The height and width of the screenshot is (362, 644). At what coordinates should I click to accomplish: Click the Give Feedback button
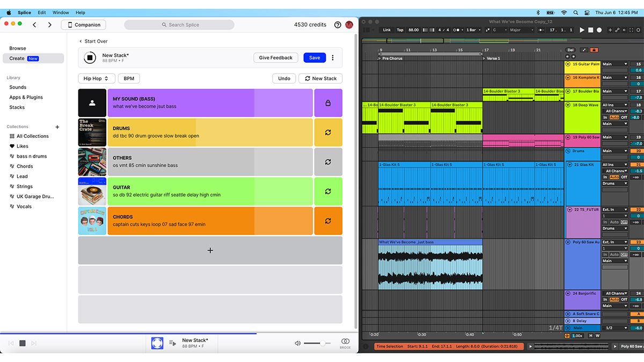click(275, 57)
